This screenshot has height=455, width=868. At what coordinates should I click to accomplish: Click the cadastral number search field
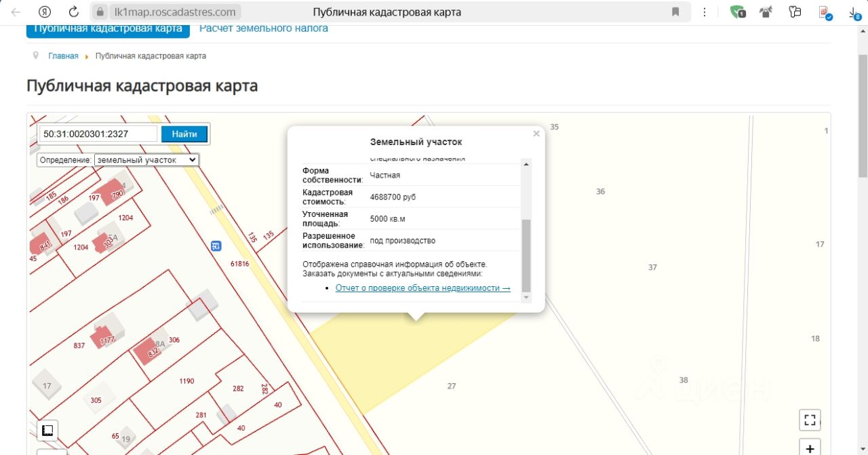coord(98,134)
